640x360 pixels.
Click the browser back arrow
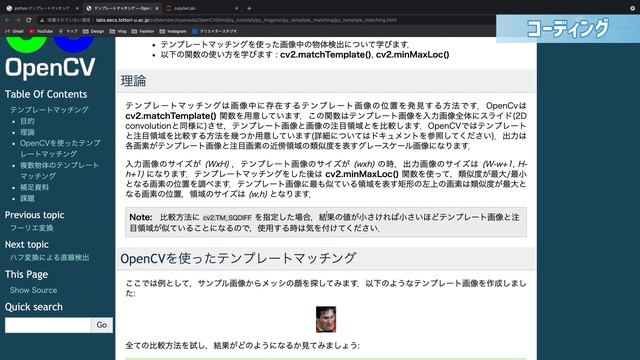(7, 20)
